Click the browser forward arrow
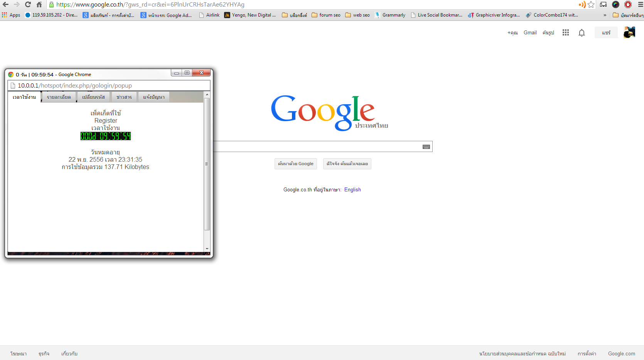The image size is (644, 360). tap(17, 5)
